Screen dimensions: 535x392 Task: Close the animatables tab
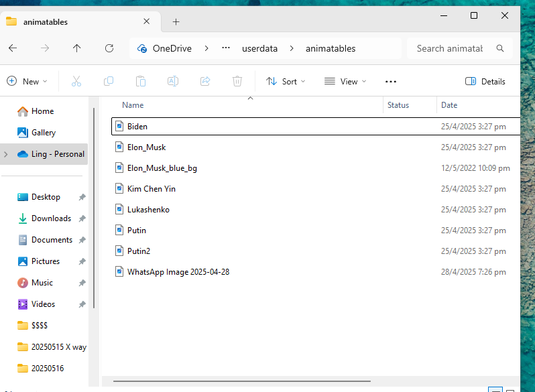coord(147,21)
